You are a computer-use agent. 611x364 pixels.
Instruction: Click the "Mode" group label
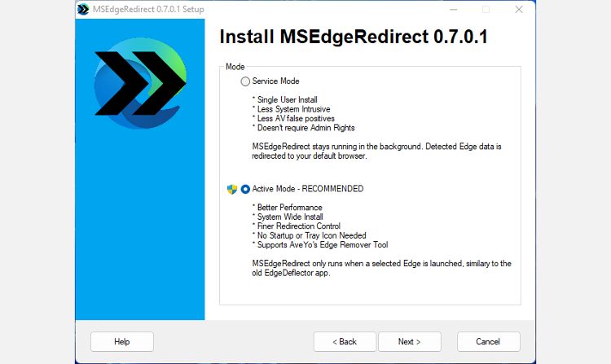click(235, 67)
